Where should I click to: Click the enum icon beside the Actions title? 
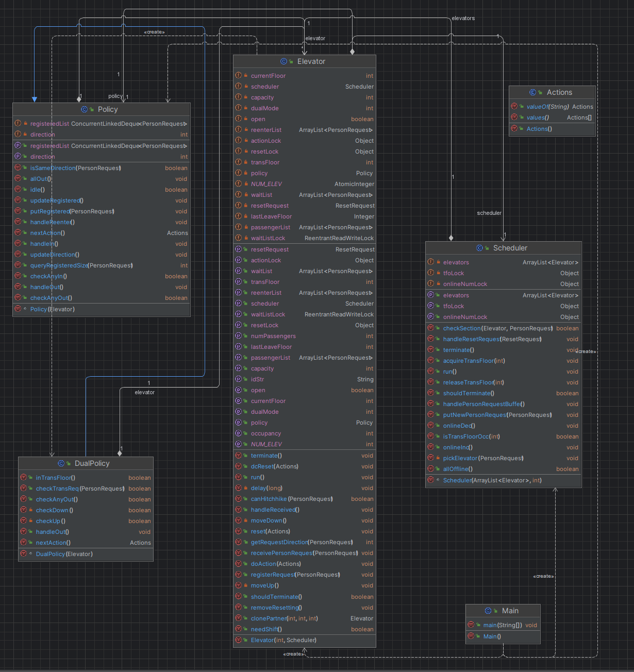[x=533, y=92]
